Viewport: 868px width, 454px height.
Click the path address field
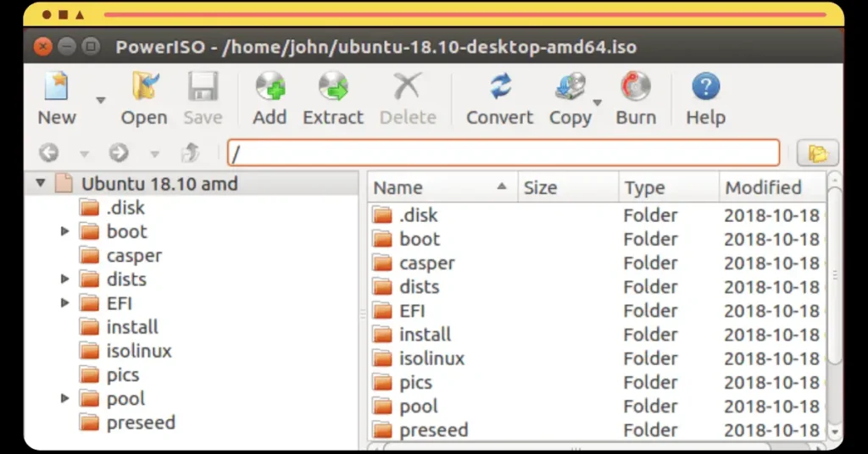[504, 152]
